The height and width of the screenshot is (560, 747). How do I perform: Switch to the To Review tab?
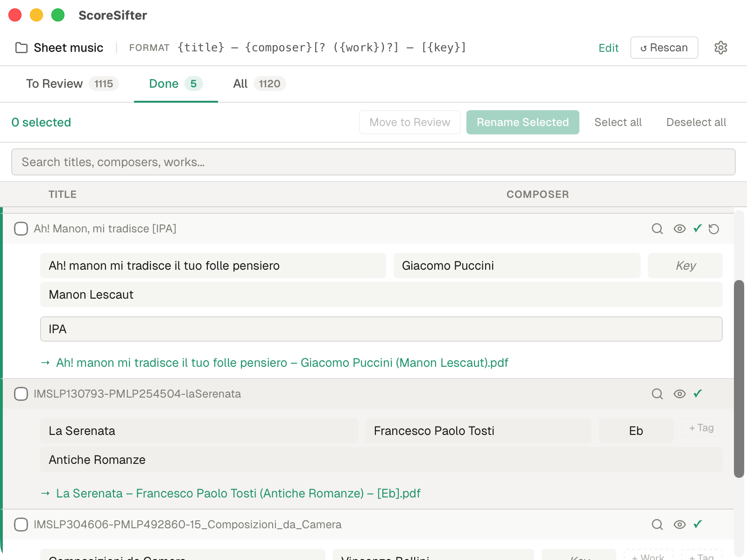coord(54,84)
